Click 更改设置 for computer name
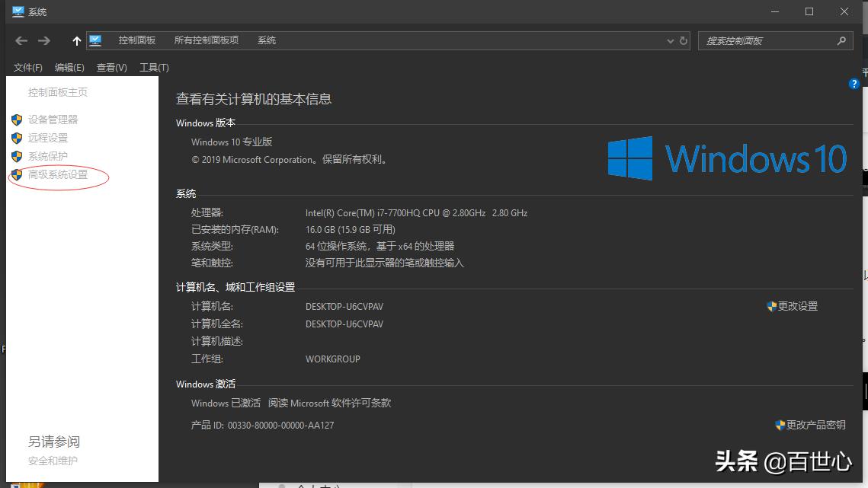This screenshot has height=488, width=868. coord(799,305)
